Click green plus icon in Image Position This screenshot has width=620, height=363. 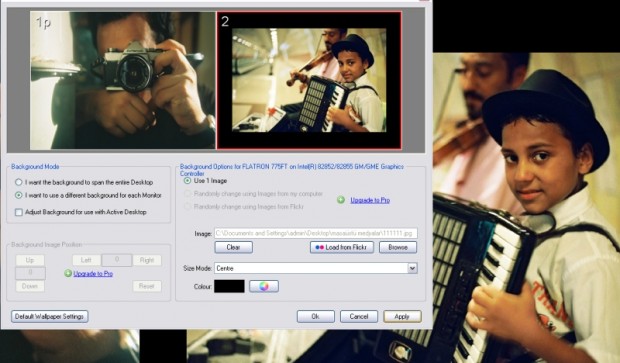pyautogui.click(x=68, y=273)
